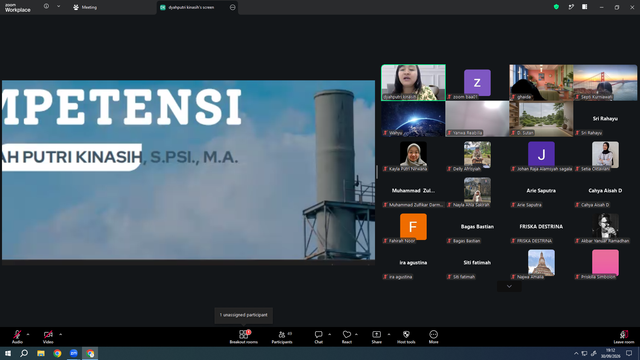This screenshot has width=640, height=360.
Task: Select Bagas Bastian's participant tile
Action: (477, 227)
